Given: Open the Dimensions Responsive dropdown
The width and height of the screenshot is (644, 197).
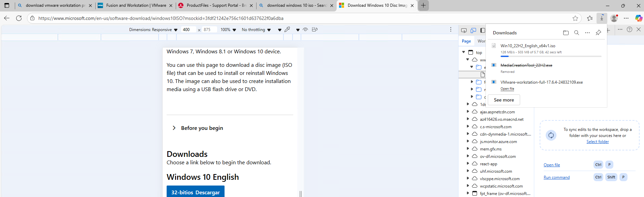Looking at the screenshot, I should point(153,30).
